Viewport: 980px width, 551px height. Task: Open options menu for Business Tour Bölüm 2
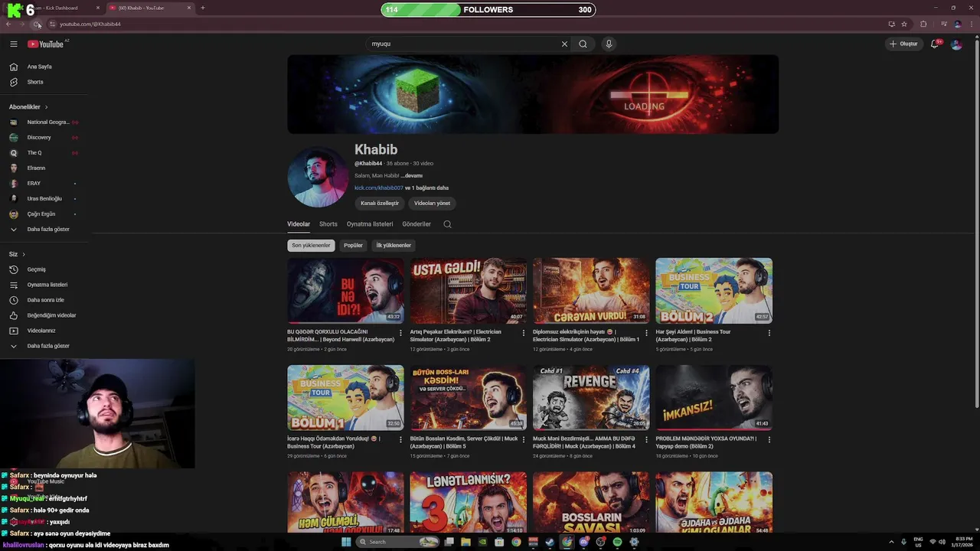(769, 333)
